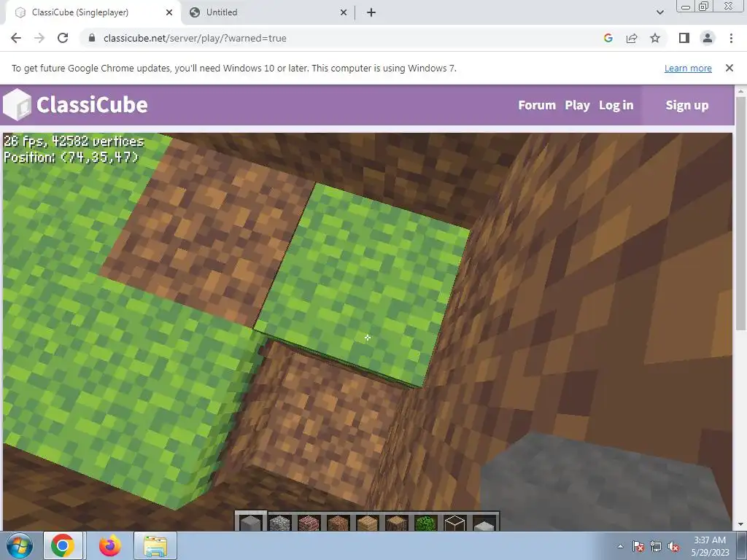Reload the ClassiCube page

coord(63,38)
